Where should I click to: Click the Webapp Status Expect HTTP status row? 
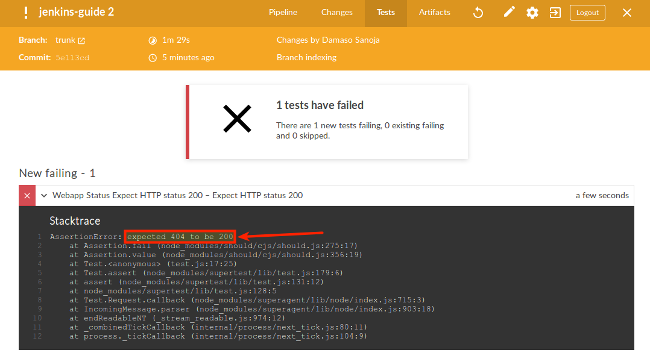(326, 195)
